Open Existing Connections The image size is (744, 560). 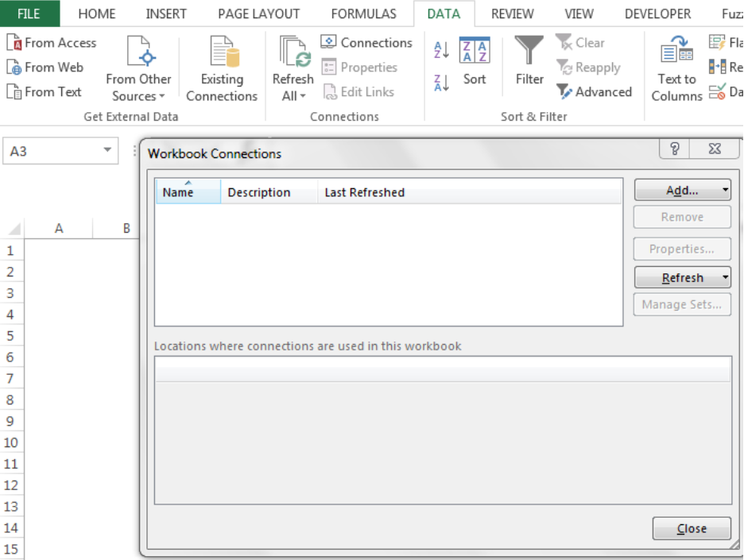pos(221,69)
